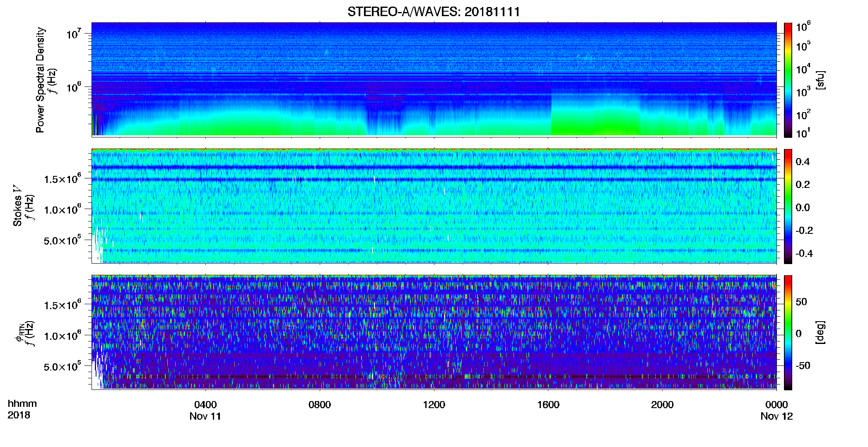Image resolution: width=868 pixels, height=447 pixels.
Task: Click the 10^6 value on sfu colorbar
Action: (803, 27)
